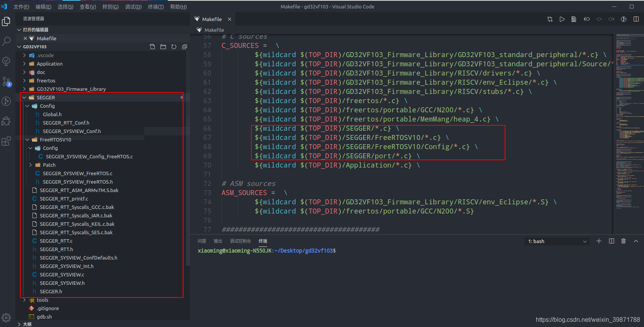Kill terminal with trash icon
This screenshot has height=327, width=644.
624,241
